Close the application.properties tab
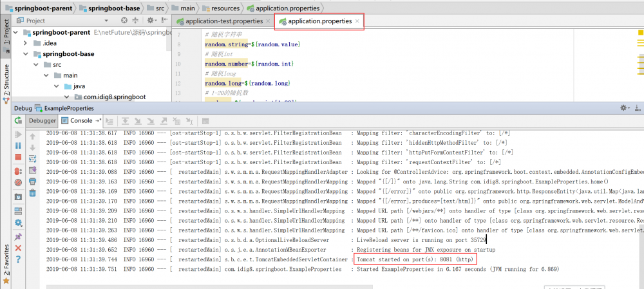This screenshot has height=289, width=644. coord(357,21)
